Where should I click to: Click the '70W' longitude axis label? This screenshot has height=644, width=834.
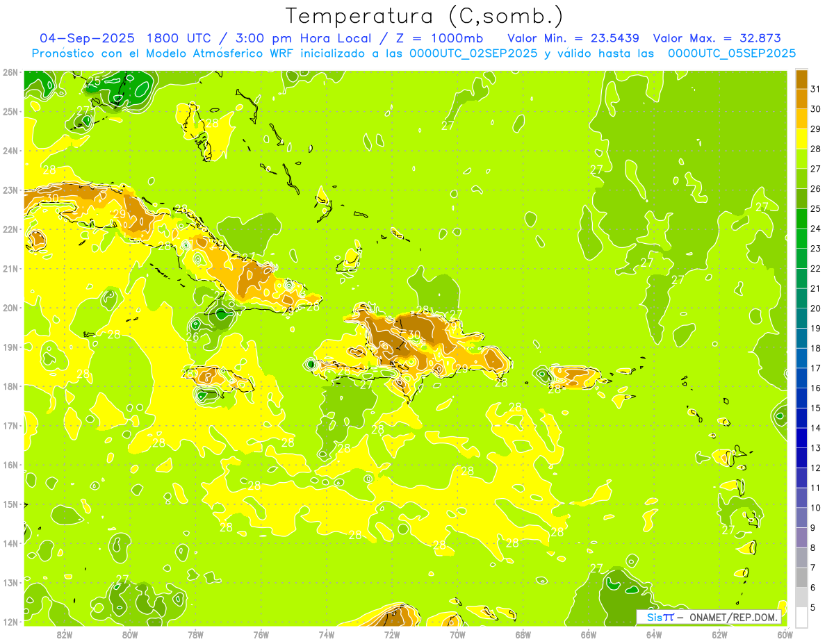click(x=457, y=634)
